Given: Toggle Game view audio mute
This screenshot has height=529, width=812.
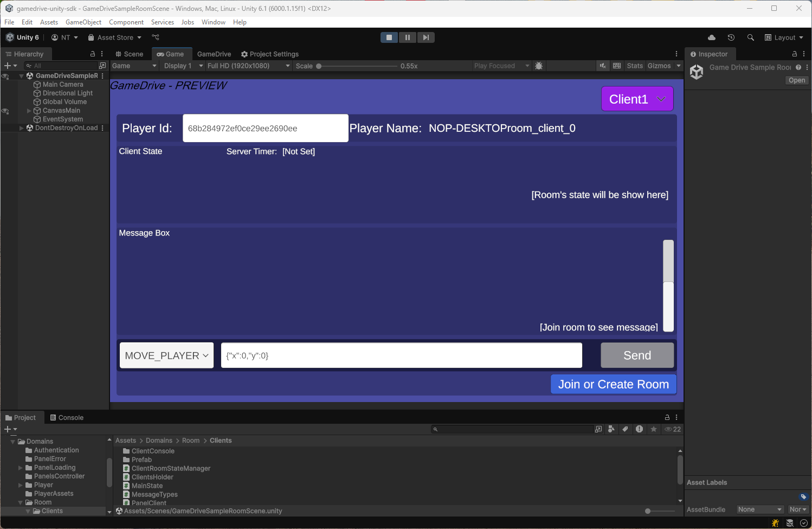Looking at the screenshot, I should click(x=602, y=66).
